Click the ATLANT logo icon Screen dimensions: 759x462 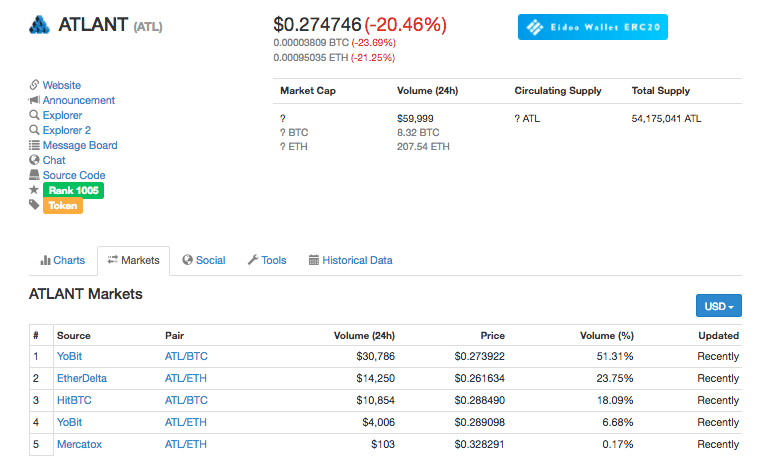[40, 24]
